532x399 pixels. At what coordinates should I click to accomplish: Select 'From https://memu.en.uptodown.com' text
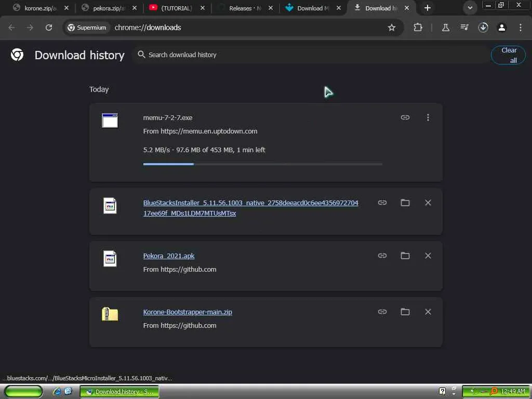click(200, 131)
